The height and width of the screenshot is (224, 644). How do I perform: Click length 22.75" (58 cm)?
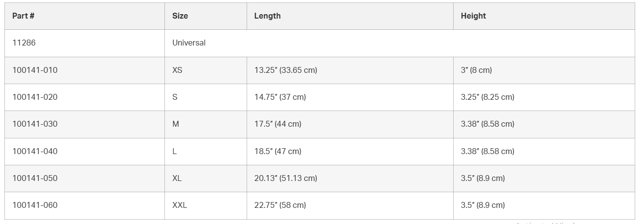tap(280, 205)
